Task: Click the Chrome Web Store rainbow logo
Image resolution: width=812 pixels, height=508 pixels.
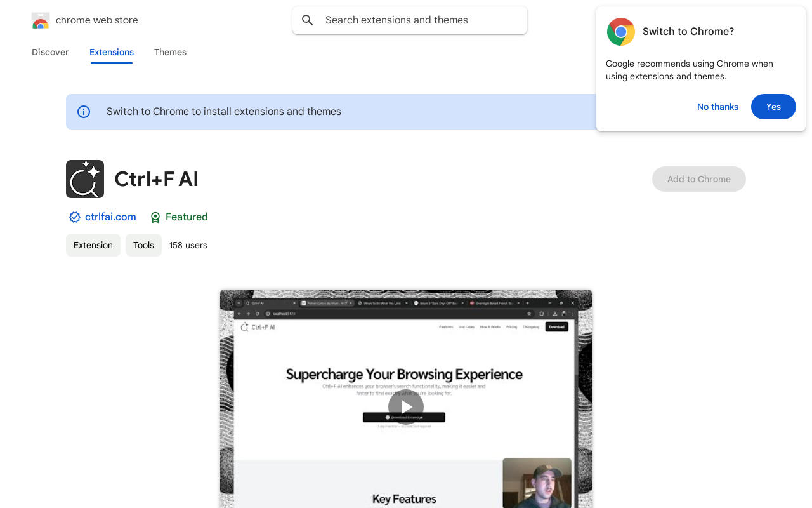Action: coord(41,20)
